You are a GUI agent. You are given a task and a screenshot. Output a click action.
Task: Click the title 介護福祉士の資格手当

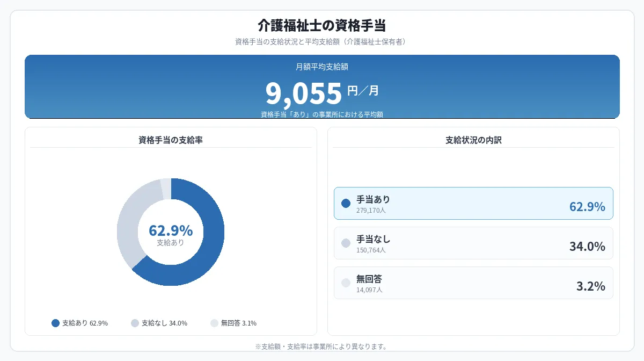click(x=322, y=25)
